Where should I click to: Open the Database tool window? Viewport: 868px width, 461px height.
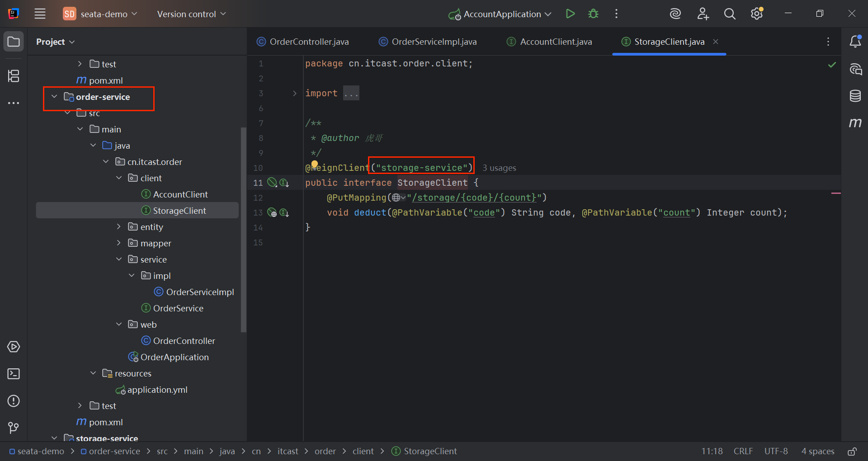click(855, 96)
